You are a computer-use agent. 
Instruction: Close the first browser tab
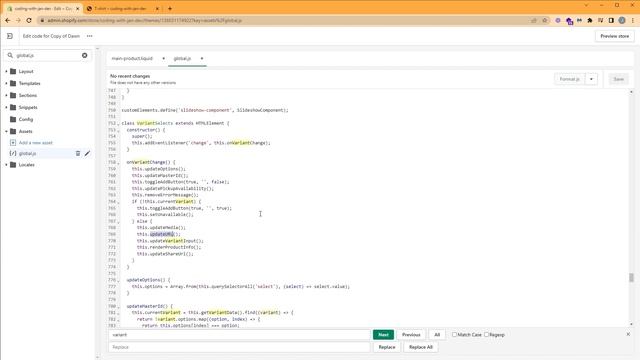click(78, 8)
